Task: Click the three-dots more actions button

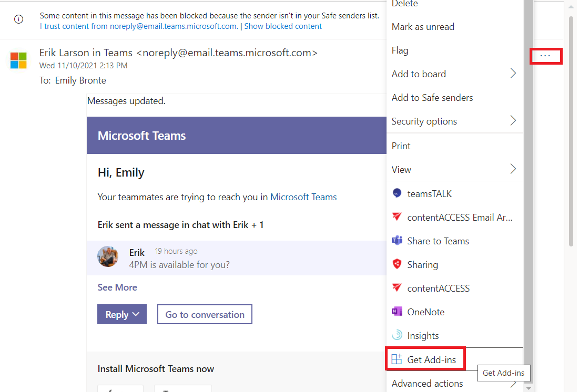Action: pos(545,56)
